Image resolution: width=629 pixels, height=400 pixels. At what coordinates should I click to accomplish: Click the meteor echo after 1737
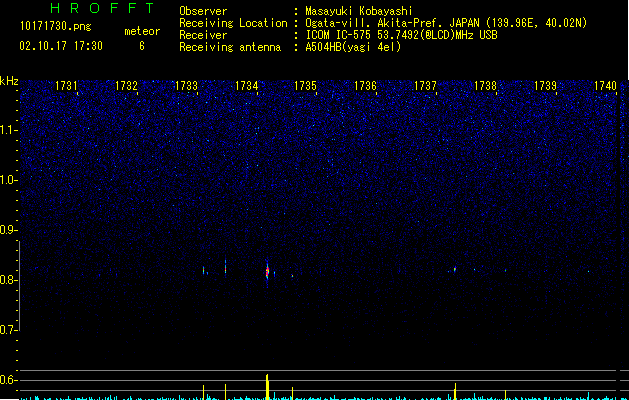pyautogui.click(x=455, y=269)
